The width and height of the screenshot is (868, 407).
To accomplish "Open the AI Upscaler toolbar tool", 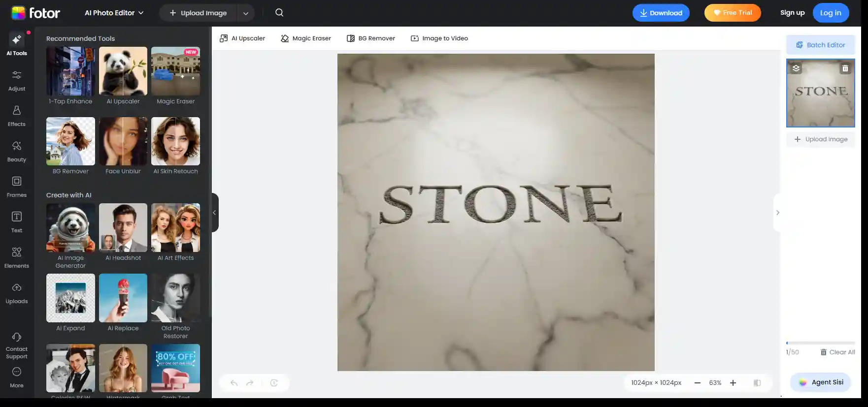I will [242, 38].
